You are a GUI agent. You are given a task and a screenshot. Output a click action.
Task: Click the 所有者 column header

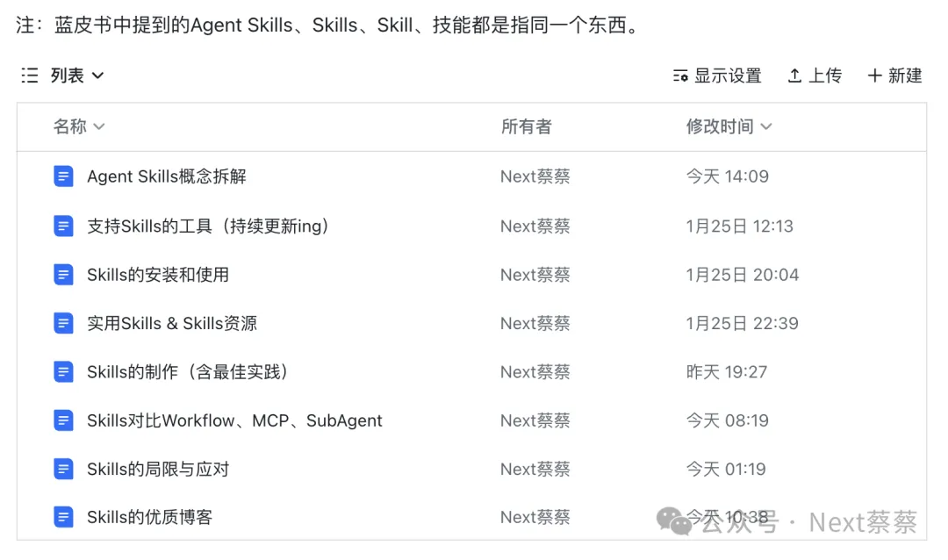[527, 127]
